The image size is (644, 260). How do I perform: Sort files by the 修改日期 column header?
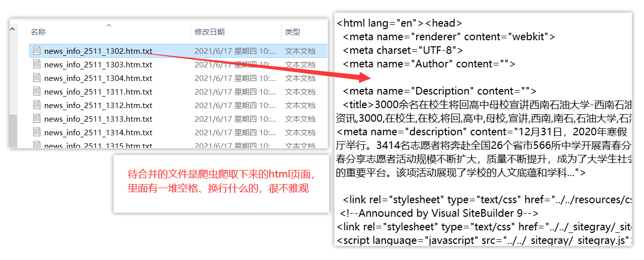point(210,32)
